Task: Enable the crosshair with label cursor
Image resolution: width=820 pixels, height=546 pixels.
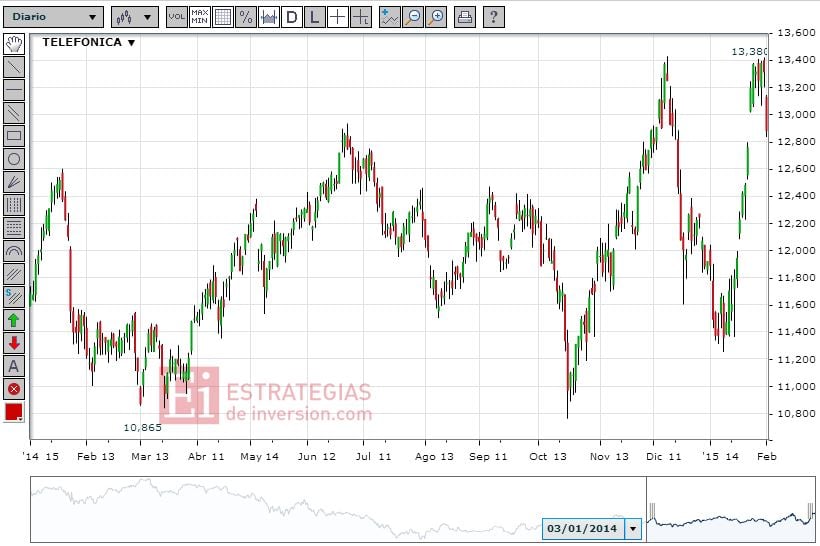Action: 361,17
